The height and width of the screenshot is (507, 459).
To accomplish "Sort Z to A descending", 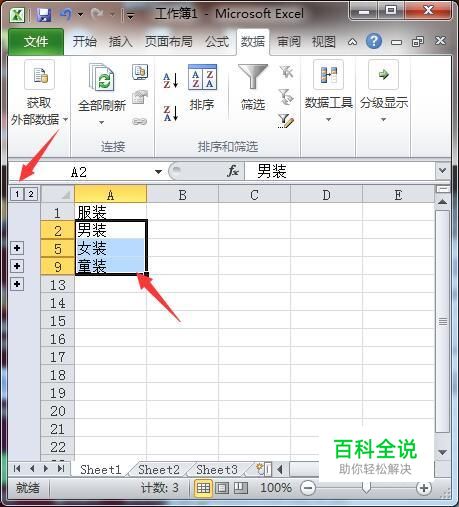I will coord(171,113).
